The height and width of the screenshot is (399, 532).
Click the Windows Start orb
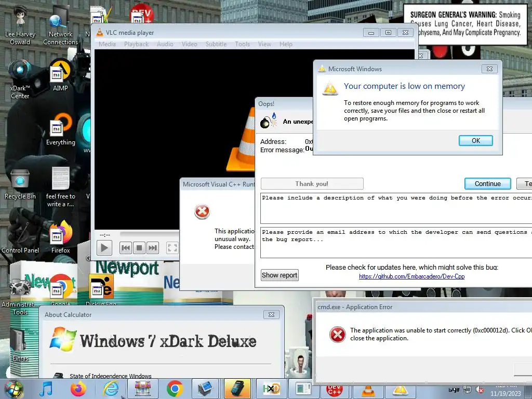pyautogui.click(x=14, y=389)
